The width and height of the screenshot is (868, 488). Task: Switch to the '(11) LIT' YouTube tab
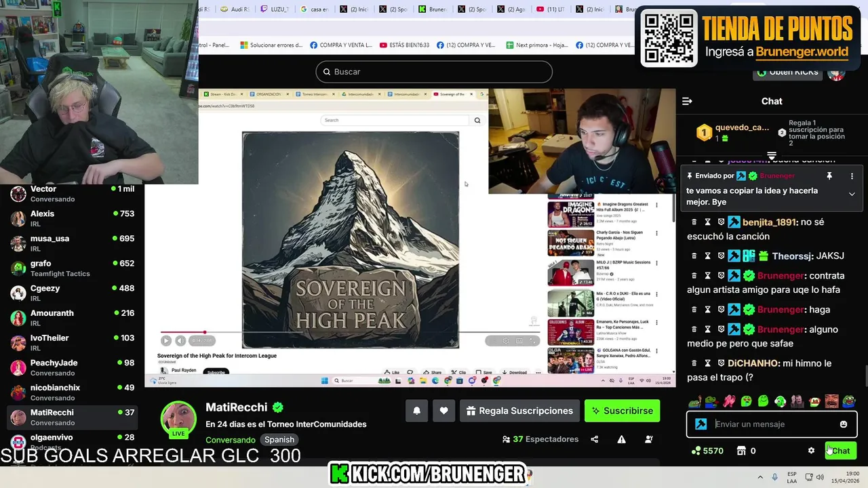coord(551,9)
